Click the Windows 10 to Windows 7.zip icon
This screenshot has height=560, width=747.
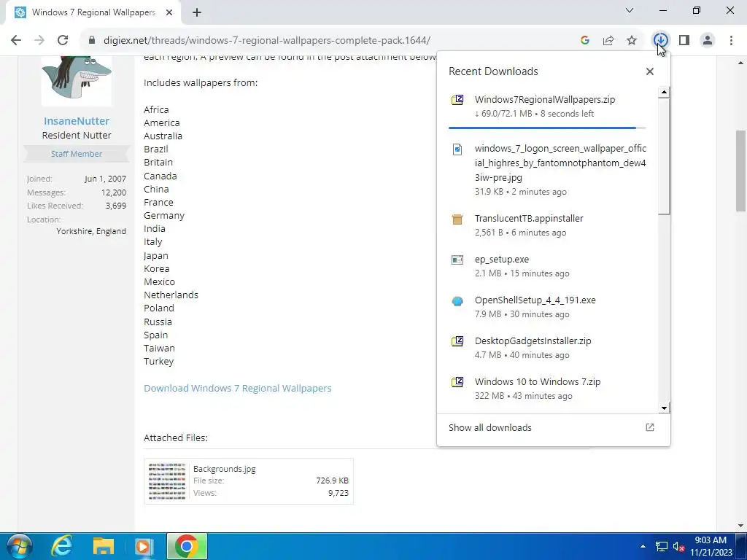click(457, 382)
